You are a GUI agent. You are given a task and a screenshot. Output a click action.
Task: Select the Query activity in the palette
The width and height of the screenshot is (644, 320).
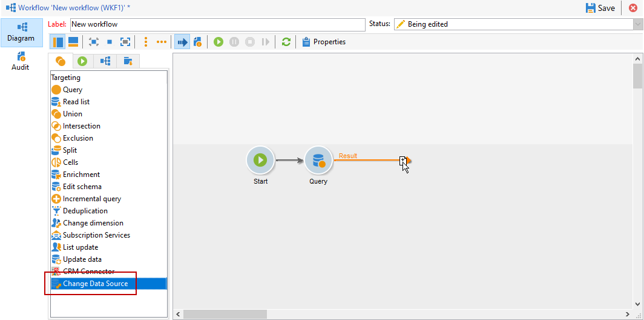click(x=109, y=90)
